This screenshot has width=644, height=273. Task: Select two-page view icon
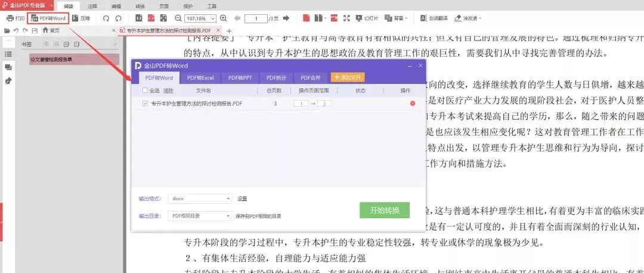318,18
